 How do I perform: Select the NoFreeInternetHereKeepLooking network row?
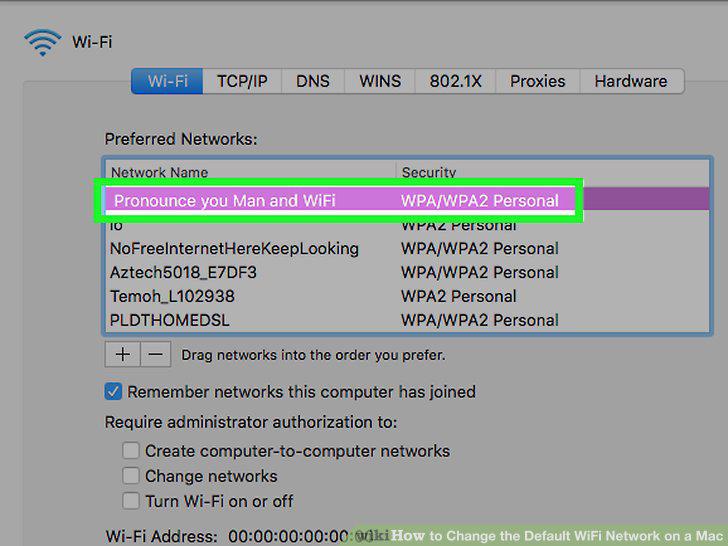coord(407,249)
